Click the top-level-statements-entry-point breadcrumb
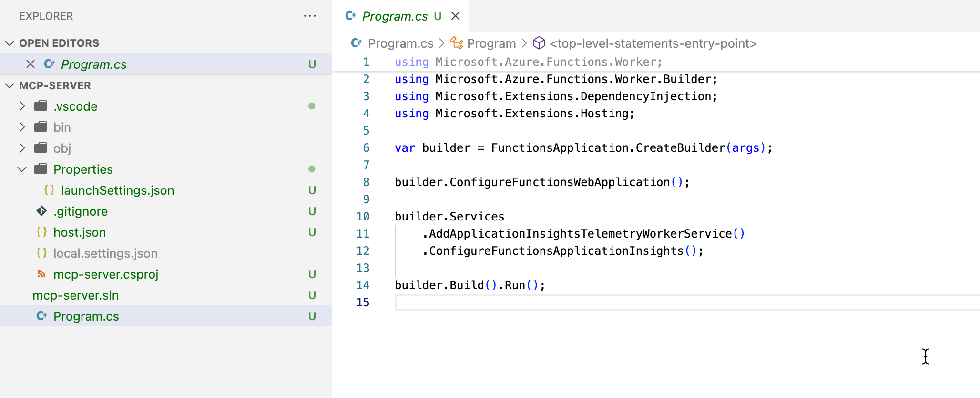Viewport: 980px width, 398px height. coord(653,43)
